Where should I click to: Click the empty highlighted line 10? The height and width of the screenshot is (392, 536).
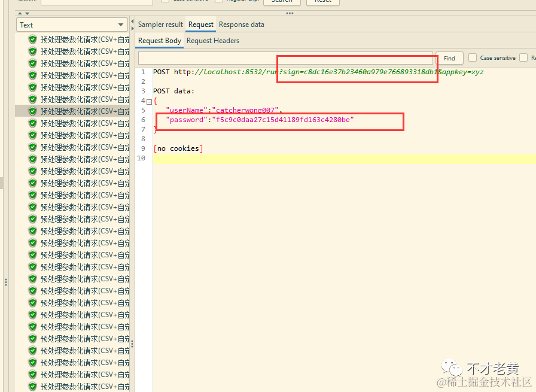[x=344, y=159]
